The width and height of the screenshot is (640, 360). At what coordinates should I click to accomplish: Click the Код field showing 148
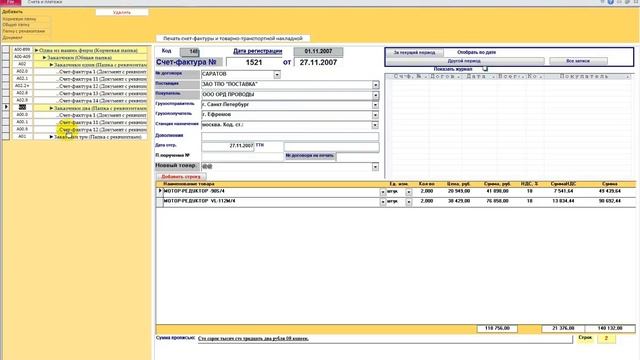coord(189,52)
